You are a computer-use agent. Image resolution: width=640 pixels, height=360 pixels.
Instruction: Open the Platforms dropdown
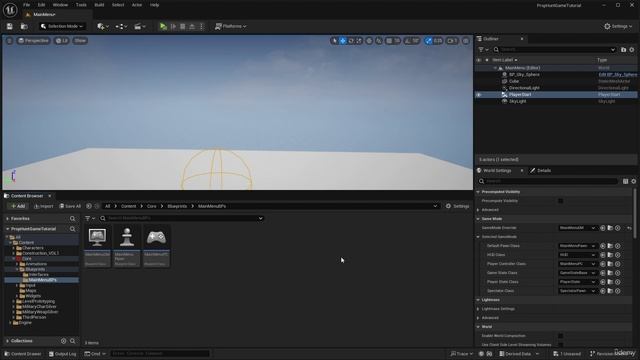point(231,27)
